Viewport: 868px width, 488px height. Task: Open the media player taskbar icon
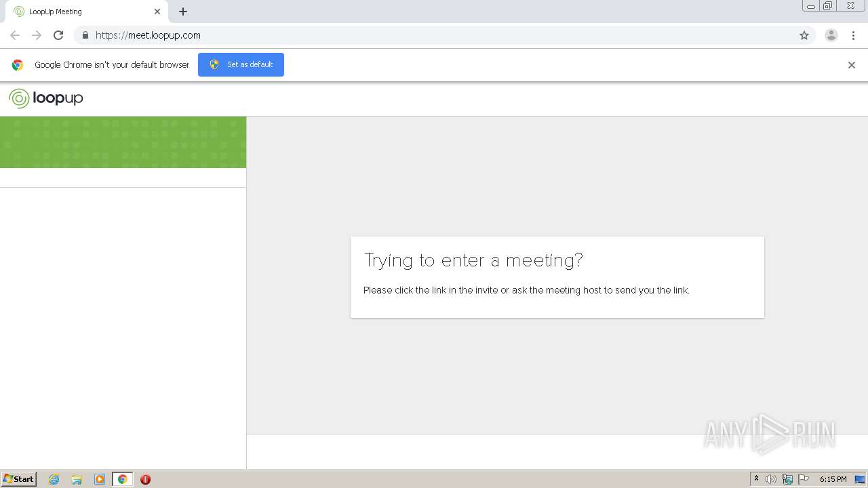coord(100,479)
